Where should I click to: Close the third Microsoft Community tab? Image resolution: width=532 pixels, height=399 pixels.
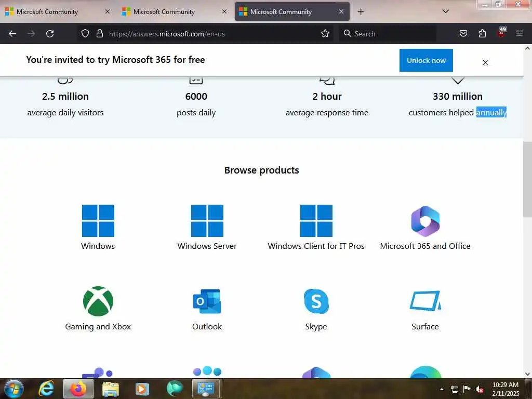pos(341,11)
